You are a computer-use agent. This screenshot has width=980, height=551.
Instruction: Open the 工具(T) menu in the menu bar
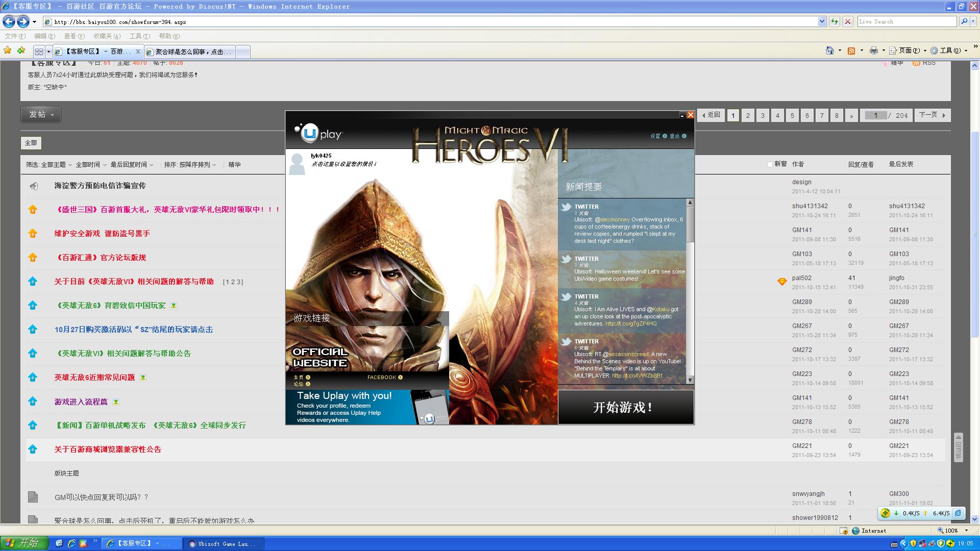coord(139,36)
